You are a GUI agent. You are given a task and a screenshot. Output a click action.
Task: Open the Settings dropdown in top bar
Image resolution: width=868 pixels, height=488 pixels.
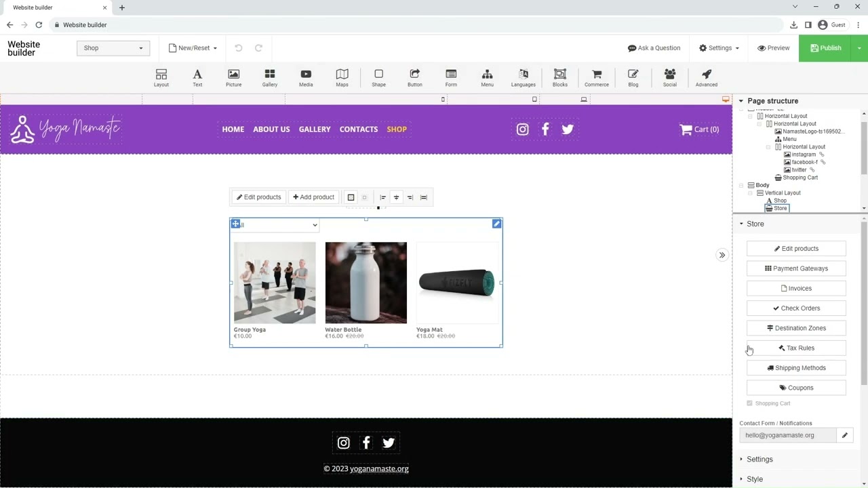pos(719,48)
